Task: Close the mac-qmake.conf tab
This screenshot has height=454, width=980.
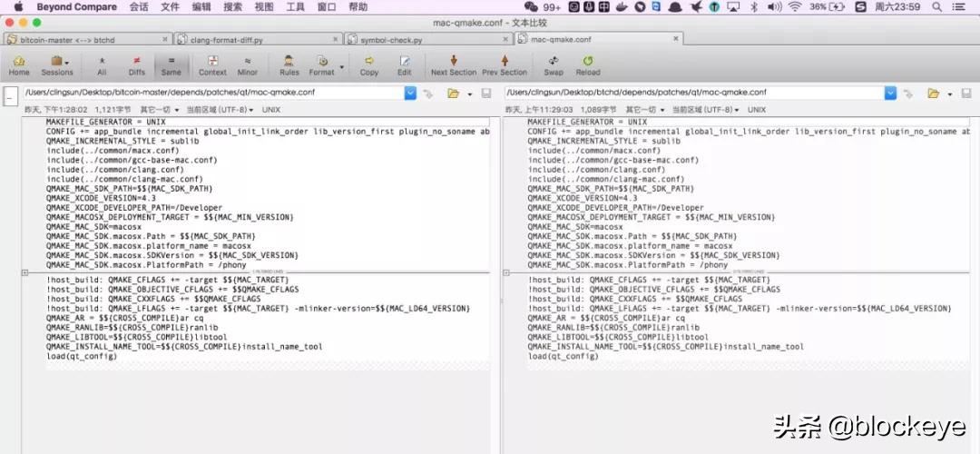Action: pos(676,39)
